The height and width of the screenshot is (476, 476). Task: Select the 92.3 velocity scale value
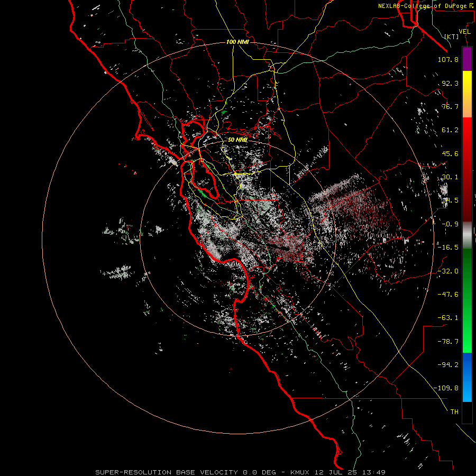[450, 83]
